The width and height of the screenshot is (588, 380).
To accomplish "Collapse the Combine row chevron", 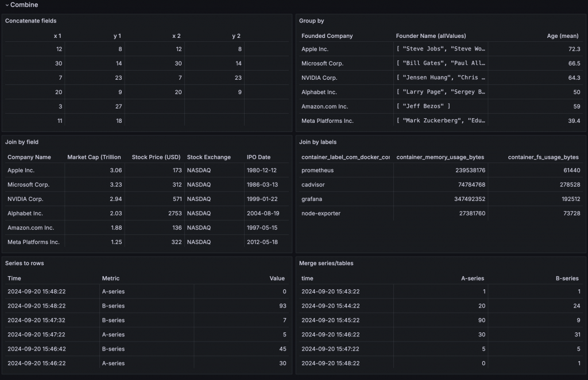I will pyautogui.click(x=7, y=5).
